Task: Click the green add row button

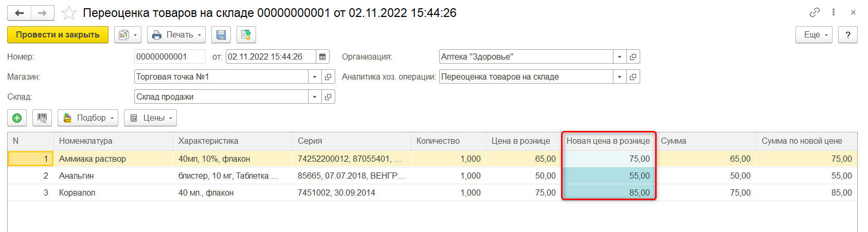Action: point(17,118)
